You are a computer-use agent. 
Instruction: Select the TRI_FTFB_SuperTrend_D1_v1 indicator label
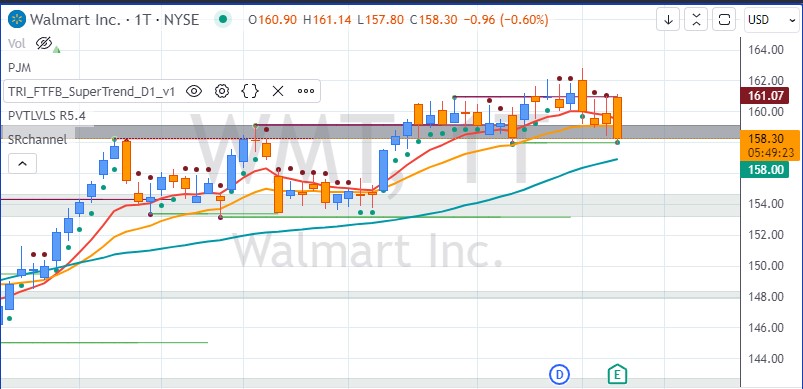pyautogui.click(x=92, y=92)
